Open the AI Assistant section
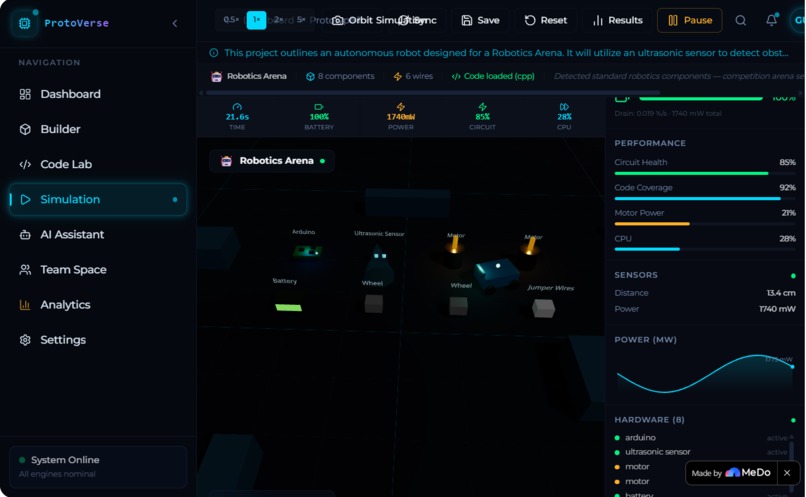This screenshot has width=806, height=497. pyautogui.click(x=98, y=234)
